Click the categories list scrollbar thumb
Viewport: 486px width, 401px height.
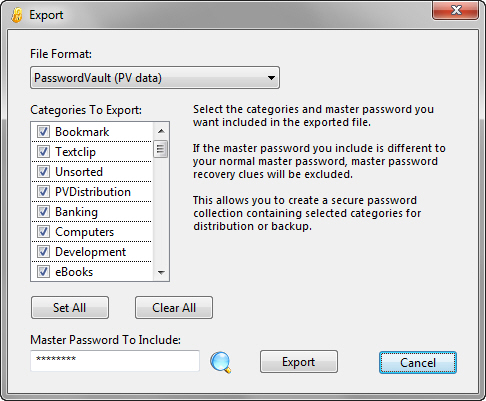tap(161, 149)
